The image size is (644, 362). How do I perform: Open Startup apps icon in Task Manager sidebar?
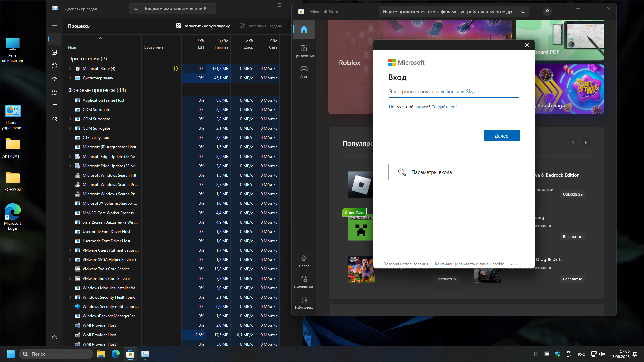54,79
